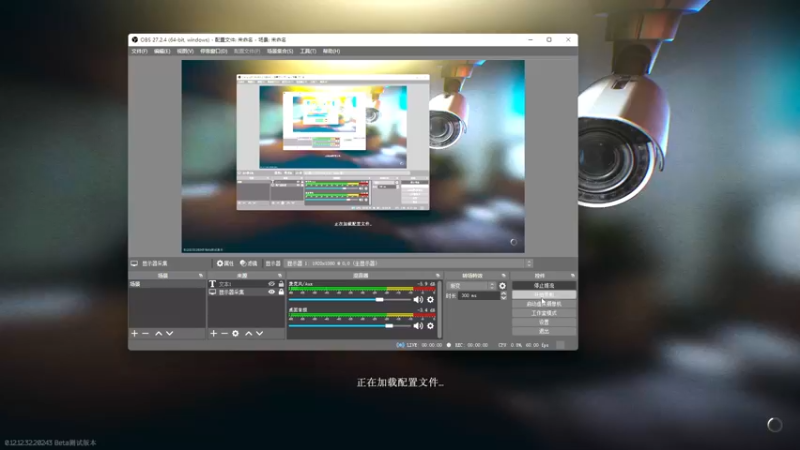Viewport: 800px width, 450px height.
Task: Pop out the Audio Mixer dock header icon
Action: 438,276
